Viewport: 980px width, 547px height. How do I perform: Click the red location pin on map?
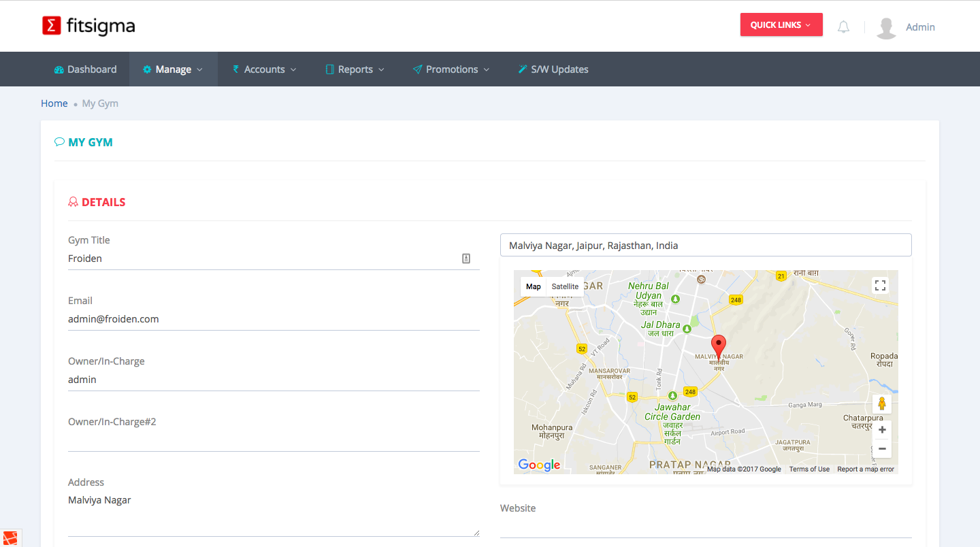[718, 346]
